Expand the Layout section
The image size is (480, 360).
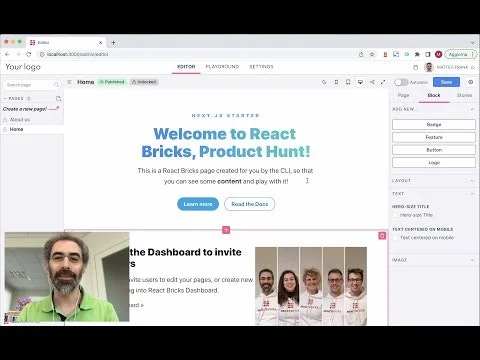tap(434, 181)
